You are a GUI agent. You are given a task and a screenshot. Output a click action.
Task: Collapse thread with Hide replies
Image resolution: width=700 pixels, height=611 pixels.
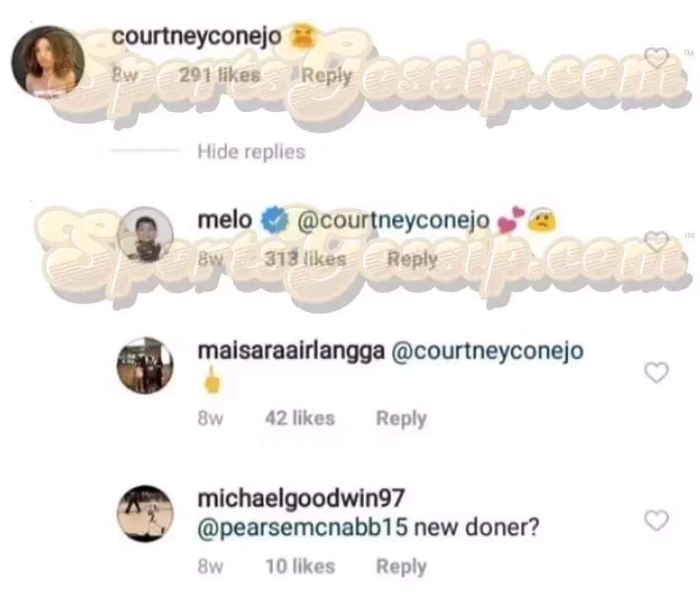pyautogui.click(x=251, y=151)
